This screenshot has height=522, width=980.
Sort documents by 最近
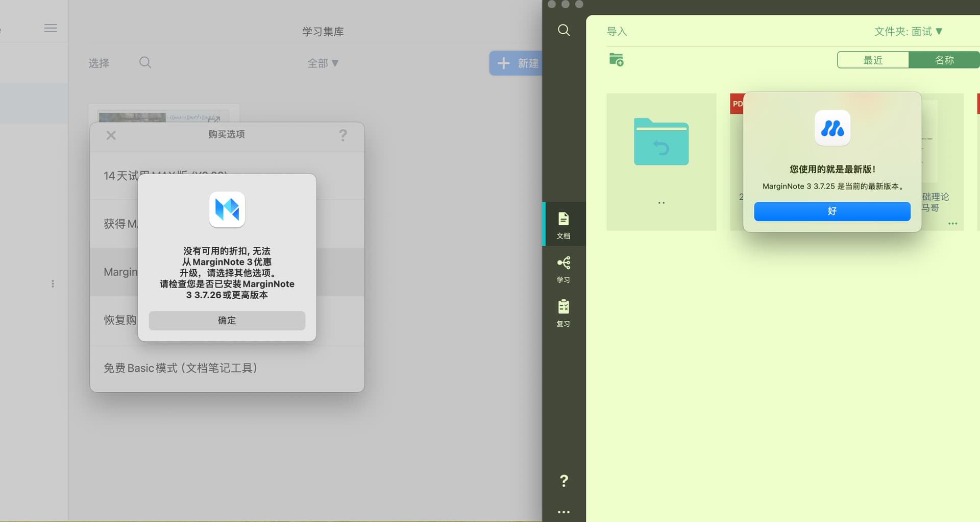click(873, 60)
